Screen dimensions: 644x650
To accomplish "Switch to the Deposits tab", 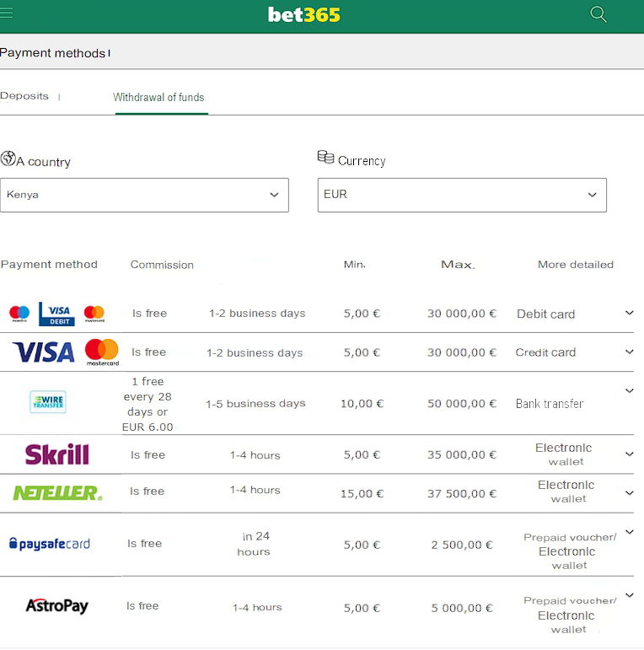I will pos(24,96).
